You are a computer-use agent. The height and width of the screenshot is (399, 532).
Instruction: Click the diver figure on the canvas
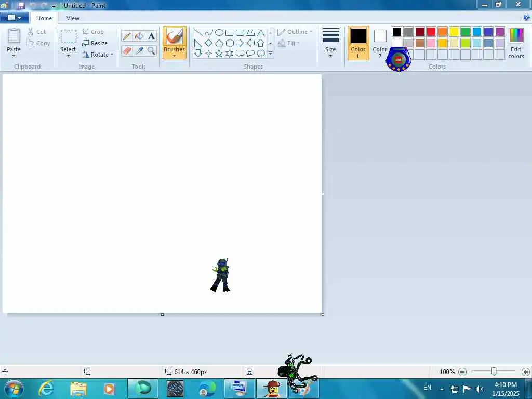(x=220, y=275)
